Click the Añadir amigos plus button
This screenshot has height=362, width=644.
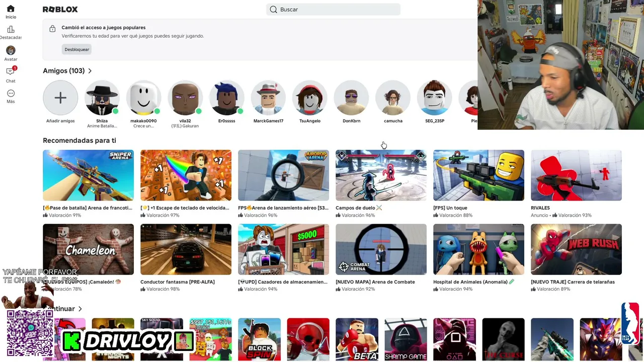60,98
